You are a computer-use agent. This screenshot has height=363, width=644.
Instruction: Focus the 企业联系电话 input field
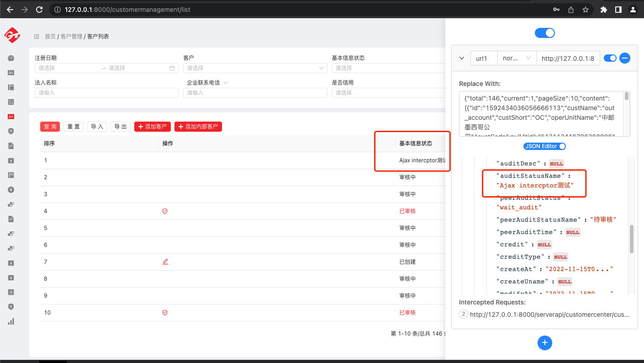255,93
